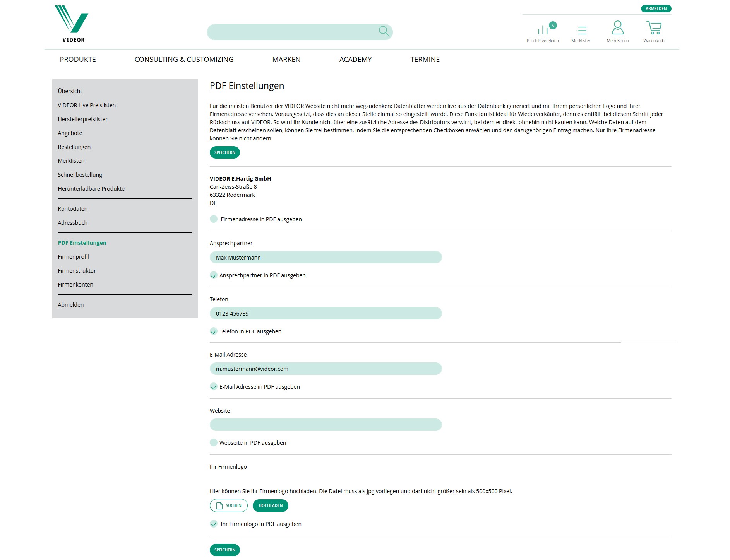Click the 63322 Rödermark address line

232,195
